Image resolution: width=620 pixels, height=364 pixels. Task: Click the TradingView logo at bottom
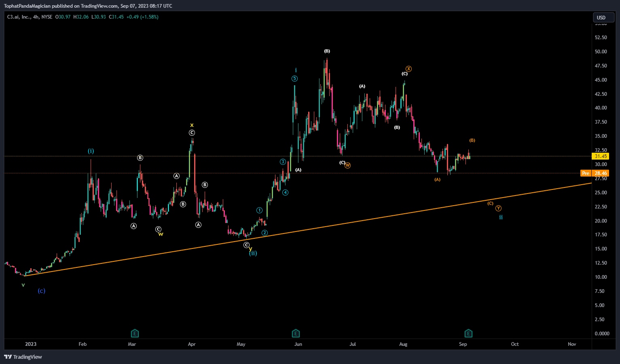click(23, 357)
